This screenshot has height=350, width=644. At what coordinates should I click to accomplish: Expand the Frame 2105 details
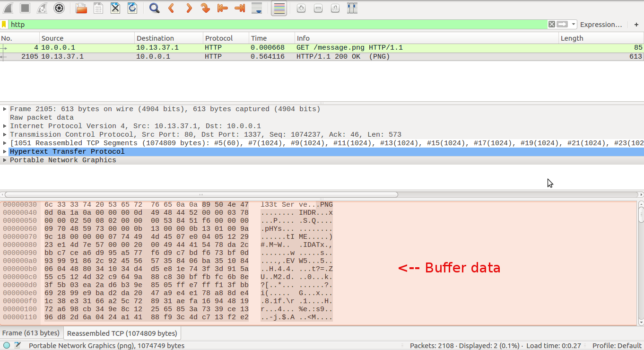5,109
